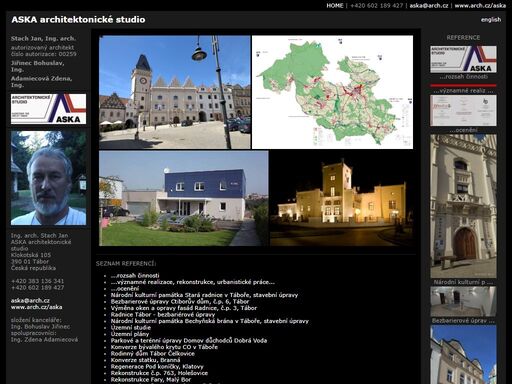Click 'Jiřinec Bohuslav, Ing.' name in sidebar

tap(37, 66)
